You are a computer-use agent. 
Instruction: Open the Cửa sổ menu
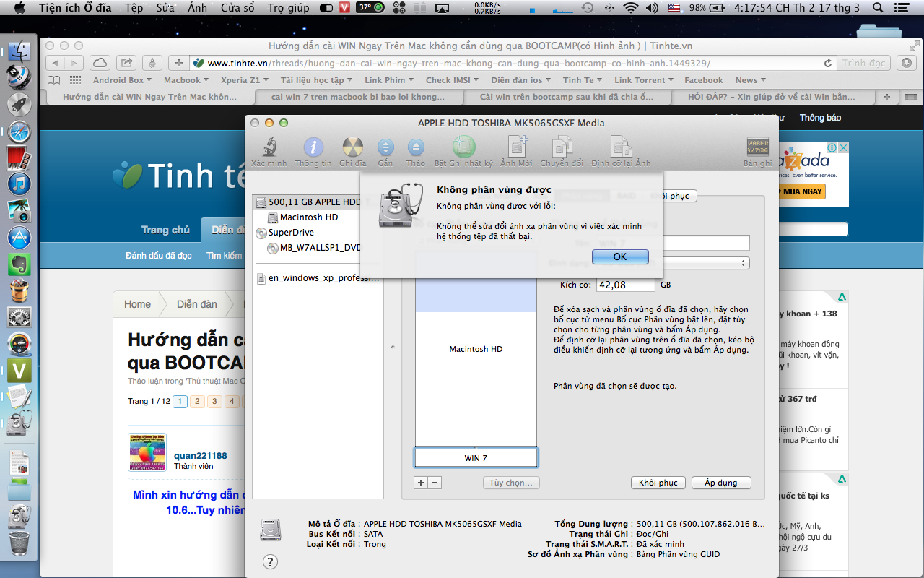coord(237,8)
